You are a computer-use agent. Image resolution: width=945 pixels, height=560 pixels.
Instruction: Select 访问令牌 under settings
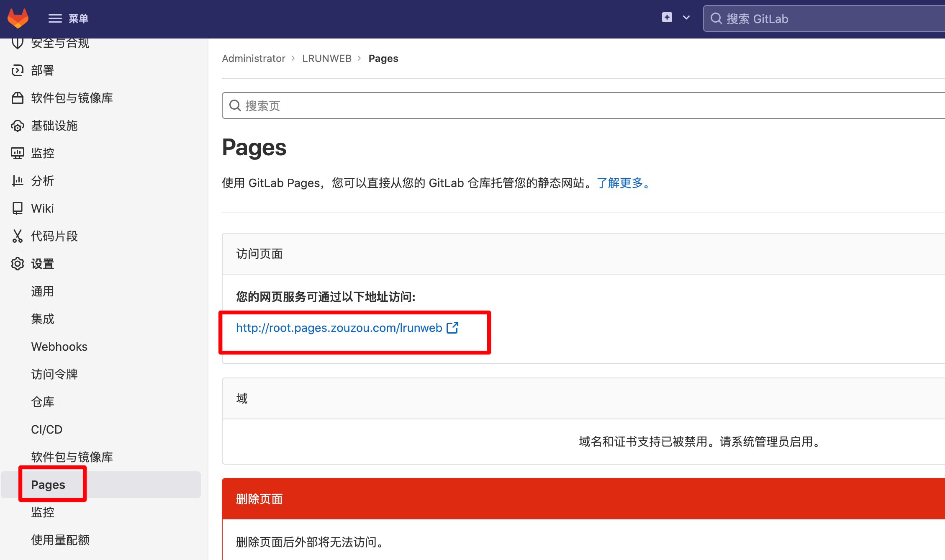(x=54, y=374)
